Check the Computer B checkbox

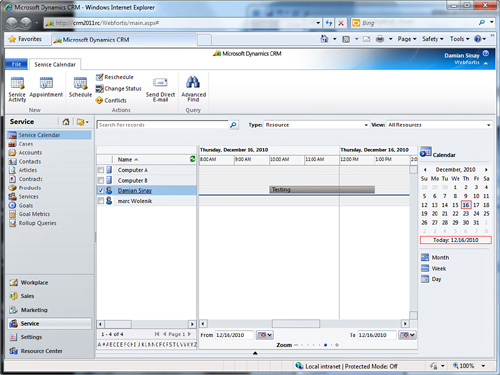pyautogui.click(x=101, y=180)
